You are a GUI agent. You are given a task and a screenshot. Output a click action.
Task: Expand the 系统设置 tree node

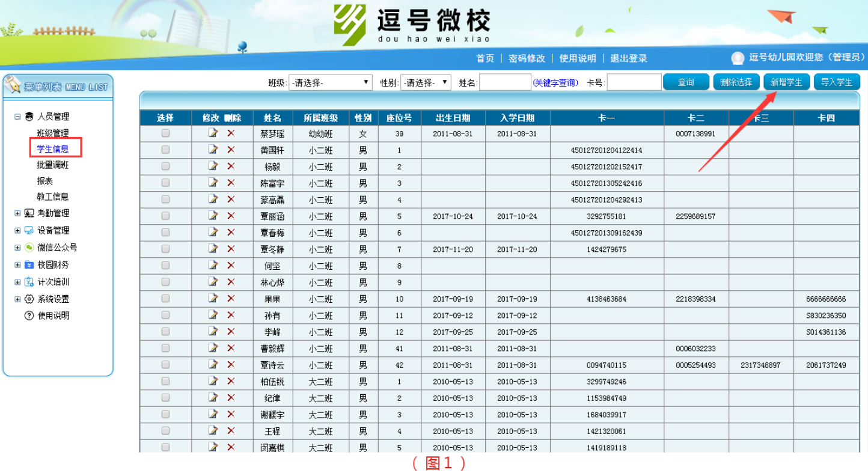tap(16, 299)
